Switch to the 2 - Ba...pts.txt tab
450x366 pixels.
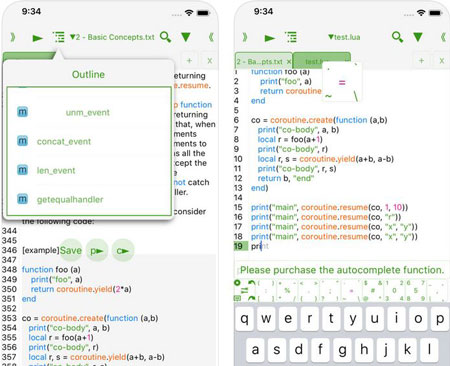260,62
